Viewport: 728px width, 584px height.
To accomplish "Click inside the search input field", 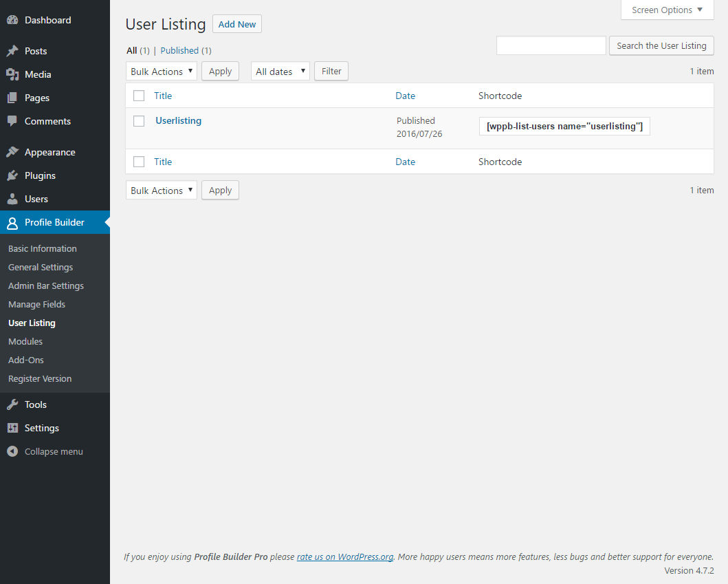I will (x=551, y=45).
